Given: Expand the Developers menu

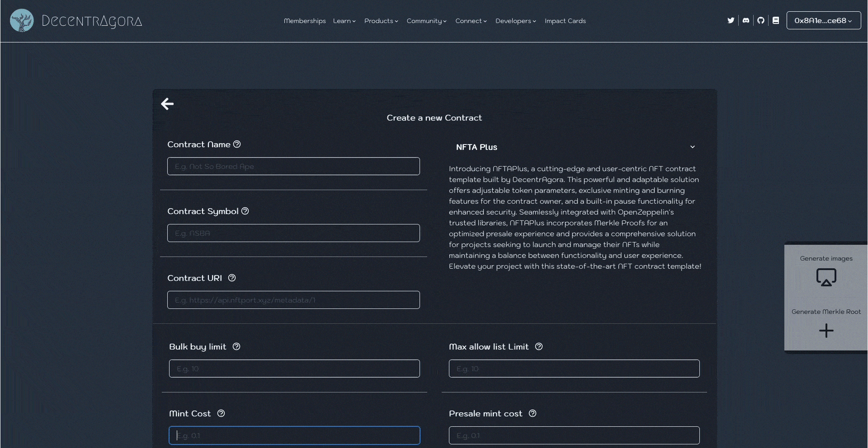Looking at the screenshot, I should tap(515, 21).
